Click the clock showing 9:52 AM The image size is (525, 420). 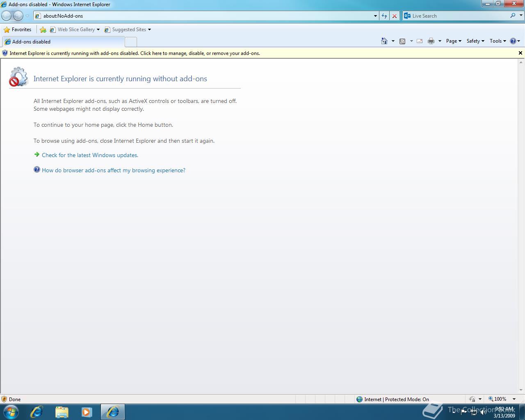coord(504,412)
